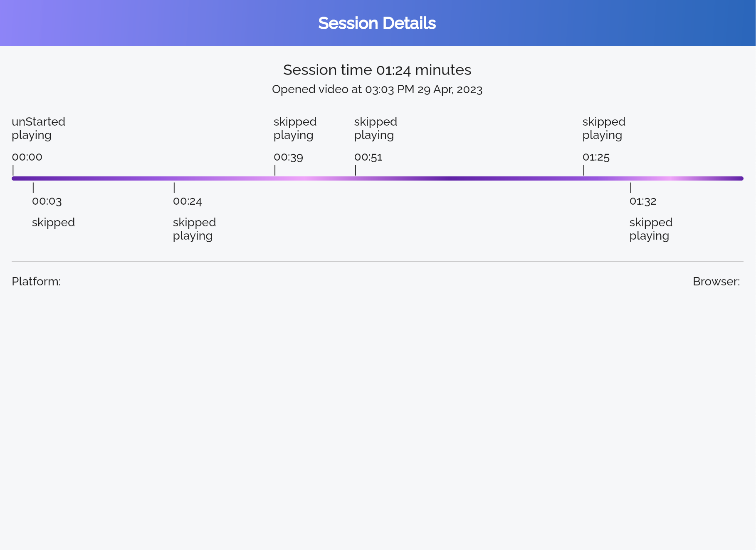Viewport: 756px width, 550px height.
Task: Click the 00:24 timestamp label
Action: coord(188,201)
